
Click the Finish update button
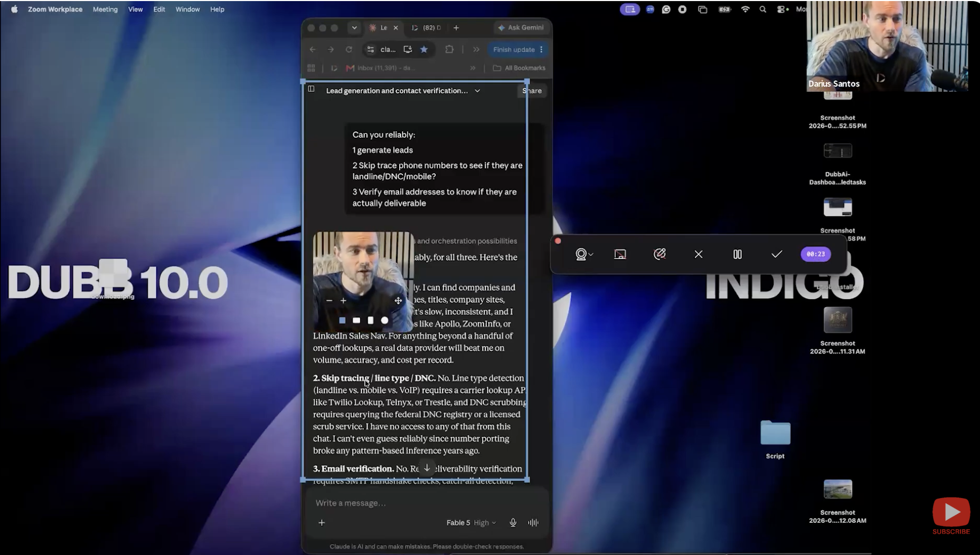coord(514,50)
